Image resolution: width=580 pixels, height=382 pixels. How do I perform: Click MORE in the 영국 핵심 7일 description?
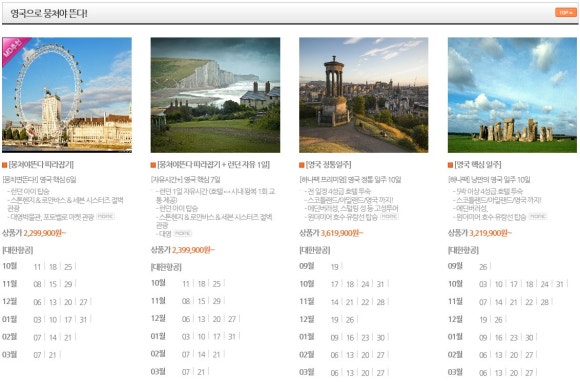182,233
